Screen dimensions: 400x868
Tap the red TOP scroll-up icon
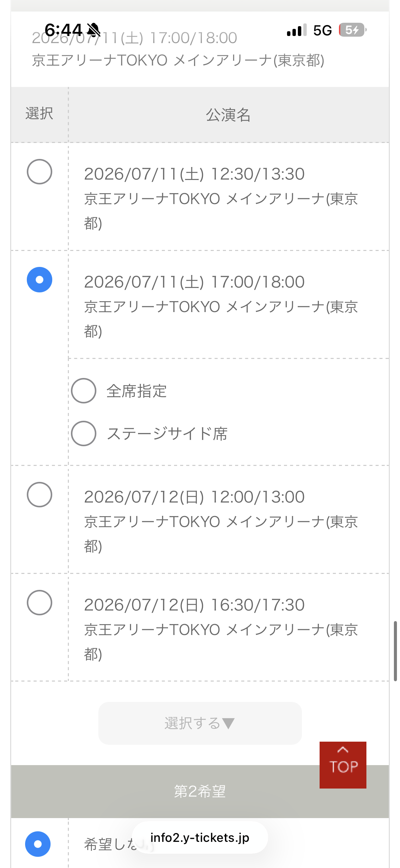(x=343, y=765)
